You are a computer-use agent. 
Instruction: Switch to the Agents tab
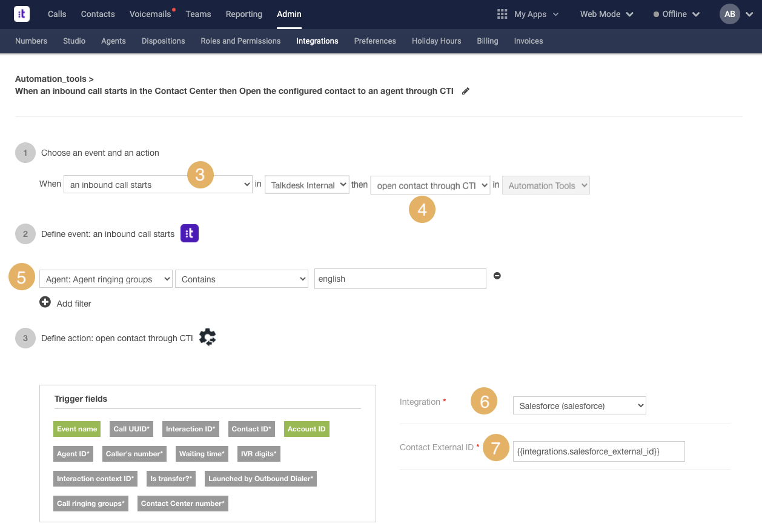coord(113,41)
